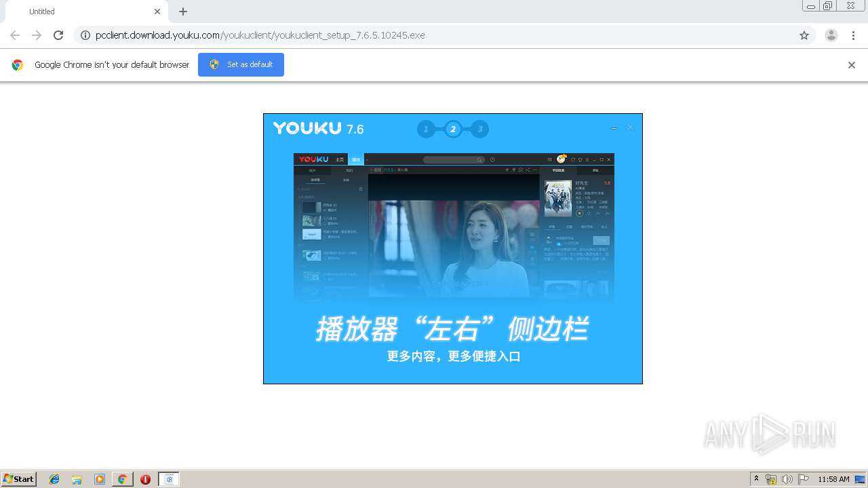Click the 11:58 AM system clock
Screen dimensions: 868x488
833,479
